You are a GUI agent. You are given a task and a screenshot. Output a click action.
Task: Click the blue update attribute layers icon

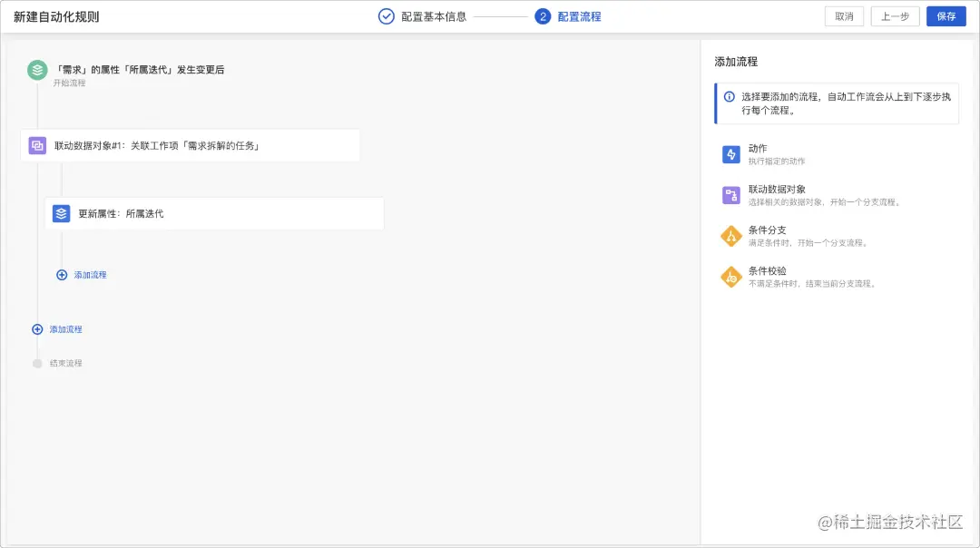pyautogui.click(x=62, y=214)
